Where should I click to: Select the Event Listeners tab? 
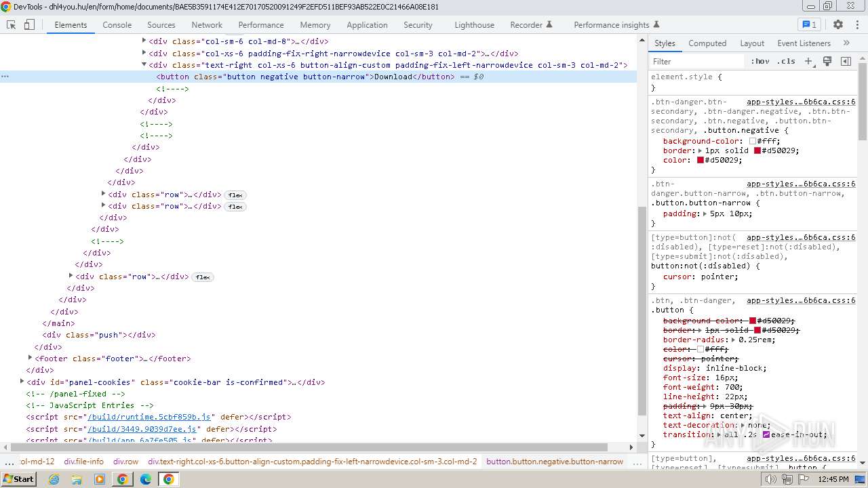tap(804, 43)
